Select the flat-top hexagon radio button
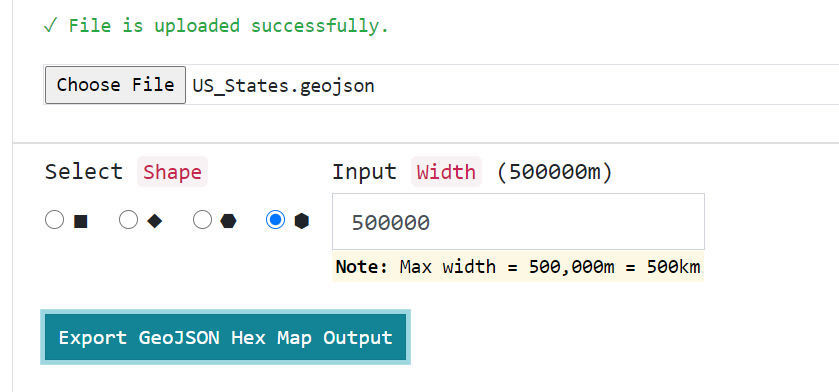The image size is (839, 392). (202, 220)
